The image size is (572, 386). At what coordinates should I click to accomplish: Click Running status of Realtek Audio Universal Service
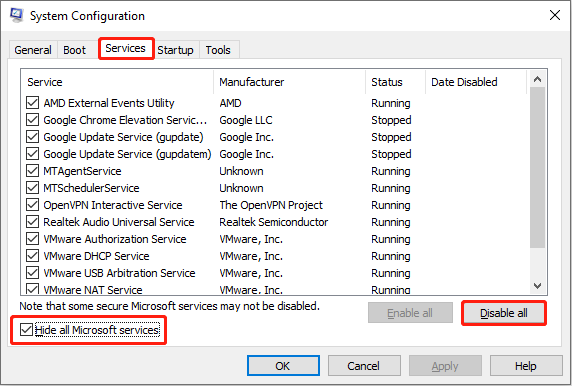pos(391,222)
